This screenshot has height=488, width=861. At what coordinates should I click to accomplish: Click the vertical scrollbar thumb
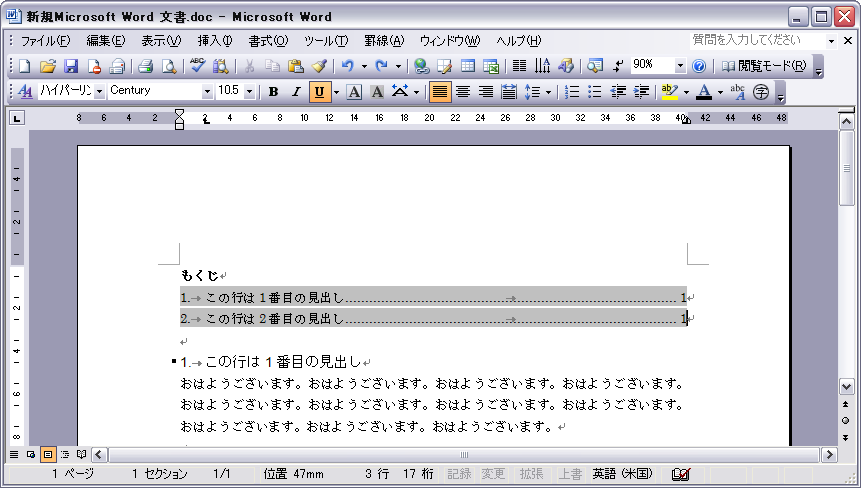(x=846, y=168)
